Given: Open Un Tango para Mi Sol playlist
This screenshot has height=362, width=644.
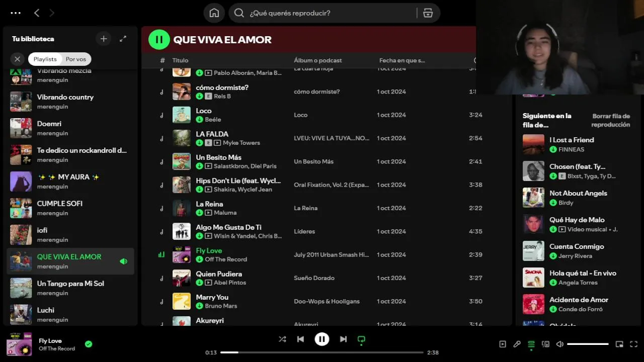Looking at the screenshot, I should [x=70, y=288].
